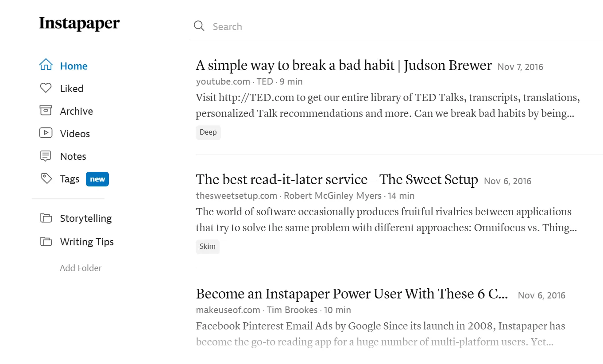Select the Liked heart icon
603x364 pixels.
pos(46,88)
